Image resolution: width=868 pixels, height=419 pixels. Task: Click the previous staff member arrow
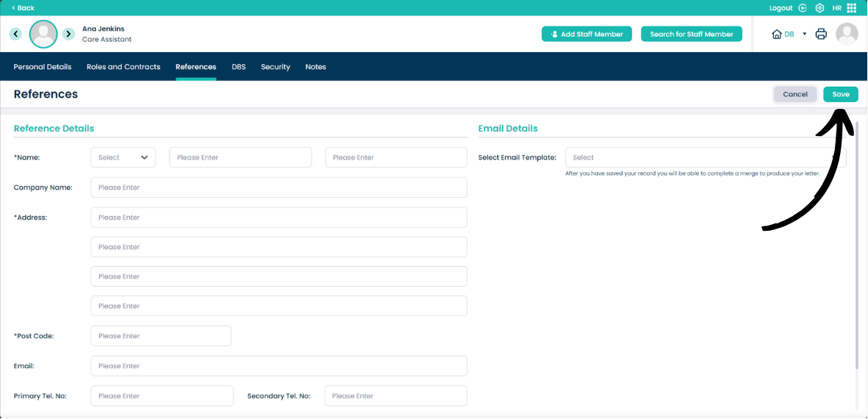click(15, 34)
